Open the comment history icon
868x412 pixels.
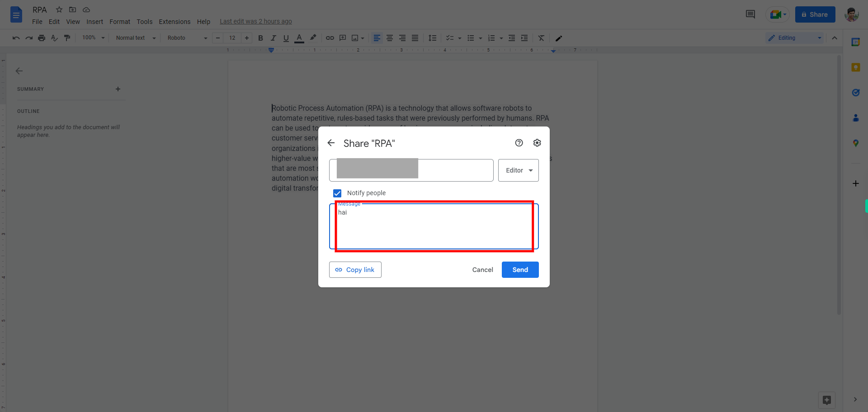pos(750,14)
